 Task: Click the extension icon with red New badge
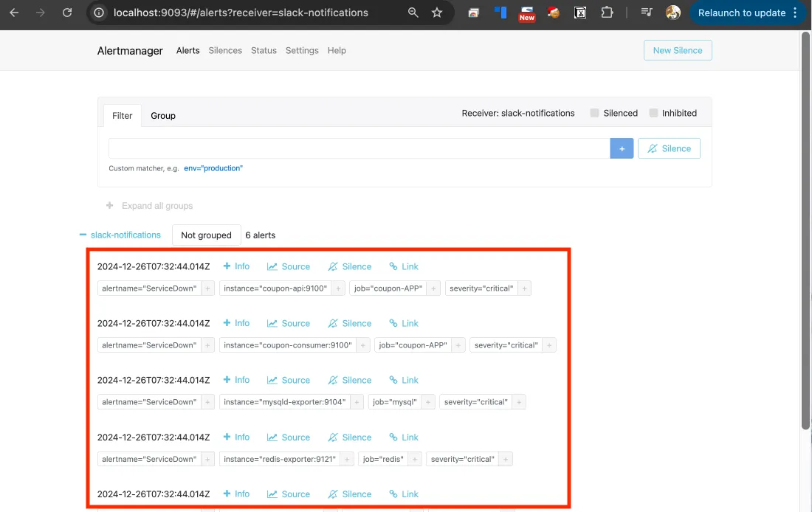click(x=526, y=13)
